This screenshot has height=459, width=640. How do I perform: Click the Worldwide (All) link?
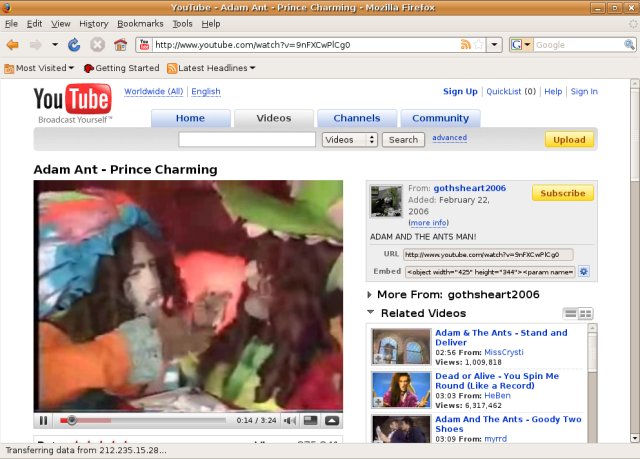pyautogui.click(x=153, y=91)
